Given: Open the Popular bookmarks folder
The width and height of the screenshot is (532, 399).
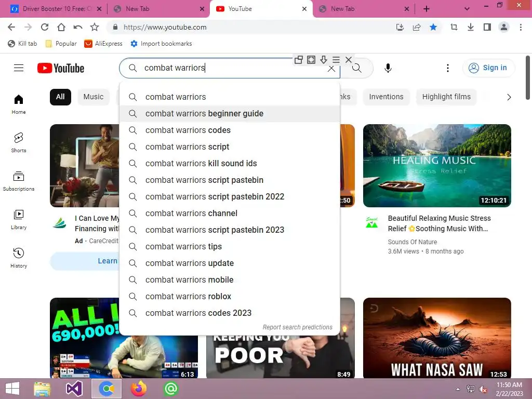Looking at the screenshot, I should [61, 44].
